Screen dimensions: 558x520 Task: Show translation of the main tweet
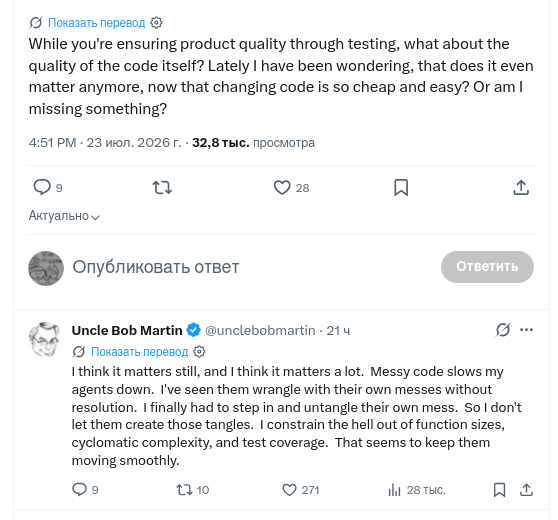coord(96,23)
